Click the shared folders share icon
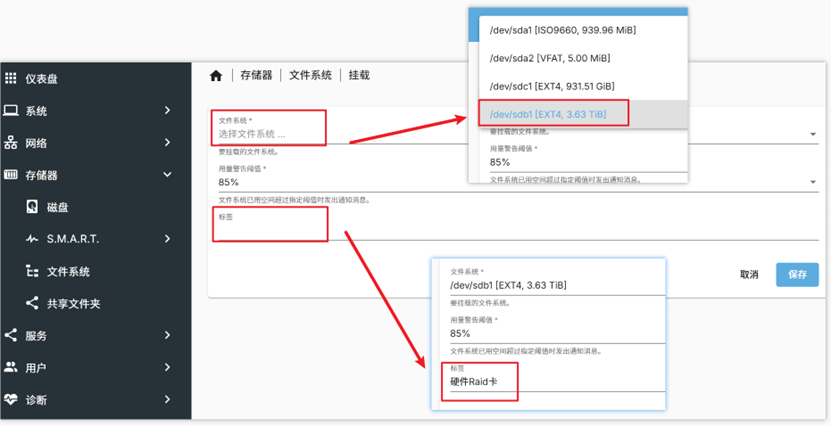The image size is (831, 426). [x=32, y=303]
